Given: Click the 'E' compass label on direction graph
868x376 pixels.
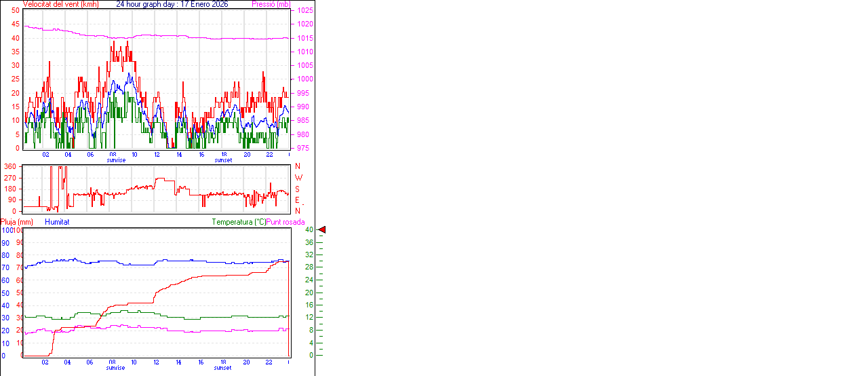Looking at the screenshot, I should click(x=297, y=200).
